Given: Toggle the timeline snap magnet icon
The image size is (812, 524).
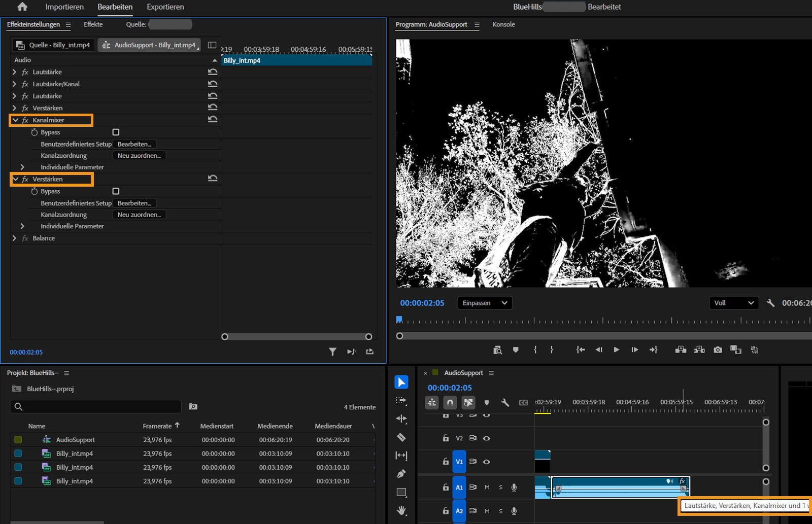Looking at the screenshot, I should coord(450,403).
